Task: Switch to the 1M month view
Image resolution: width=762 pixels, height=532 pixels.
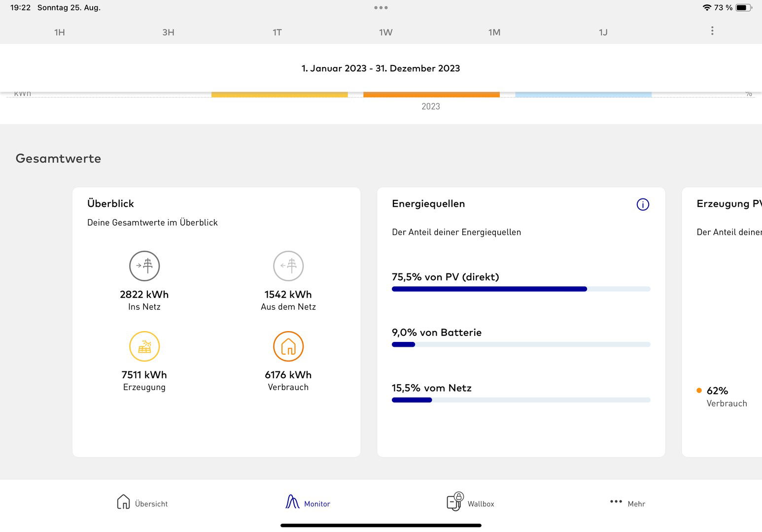Action: (494, 33)
